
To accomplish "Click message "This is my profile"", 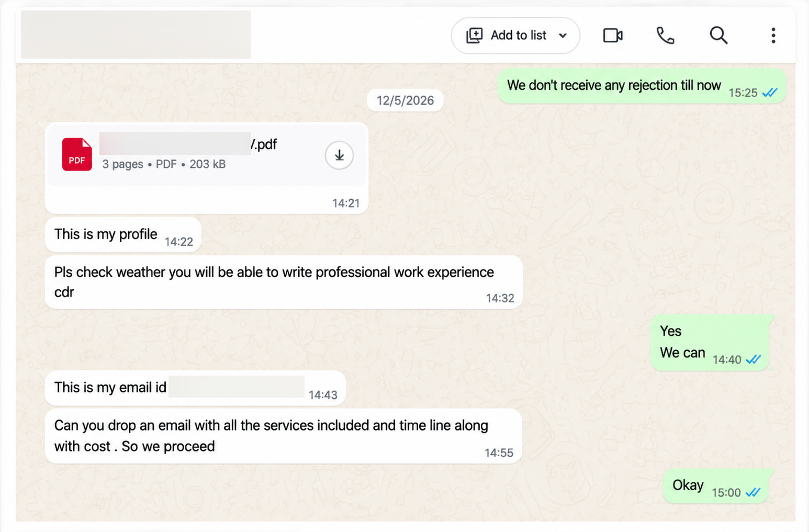I will pyautogui.click(x=123, y=235).
